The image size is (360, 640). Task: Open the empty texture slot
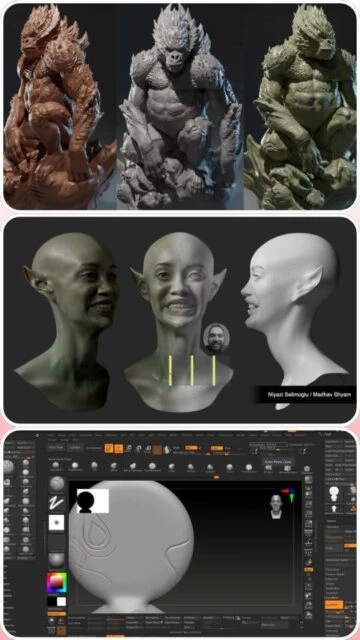[x=57, y=542]
